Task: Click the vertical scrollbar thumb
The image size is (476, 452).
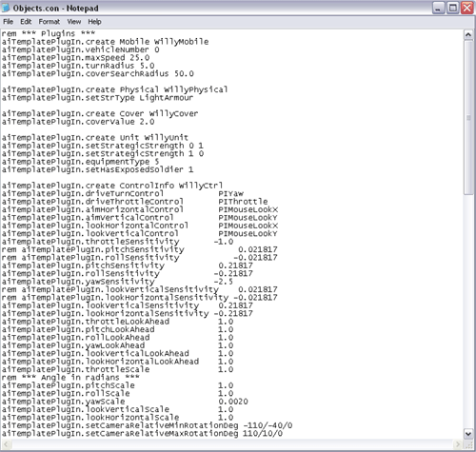Action: pos(468,117)
